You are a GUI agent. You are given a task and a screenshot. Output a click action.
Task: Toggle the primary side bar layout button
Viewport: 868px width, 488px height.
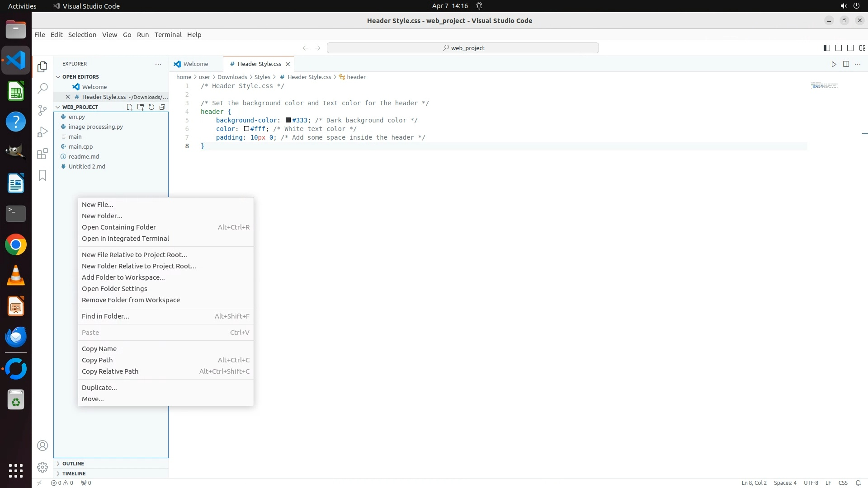pos(826,48)
